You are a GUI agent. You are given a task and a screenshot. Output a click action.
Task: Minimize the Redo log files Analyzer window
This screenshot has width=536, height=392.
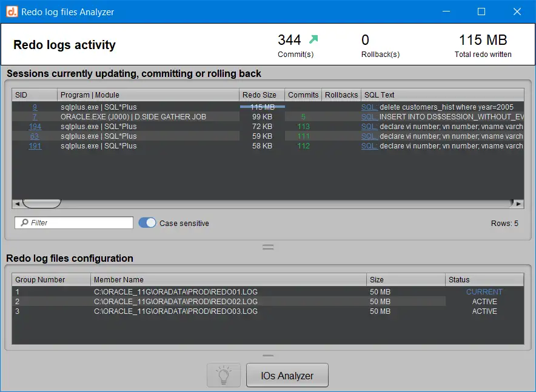pos(446,12)
